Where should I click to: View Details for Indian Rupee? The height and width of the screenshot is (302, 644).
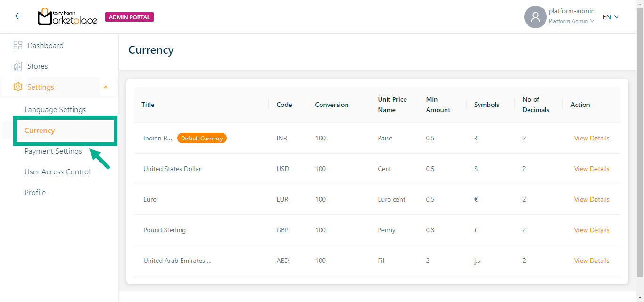(x=591, y=138)
